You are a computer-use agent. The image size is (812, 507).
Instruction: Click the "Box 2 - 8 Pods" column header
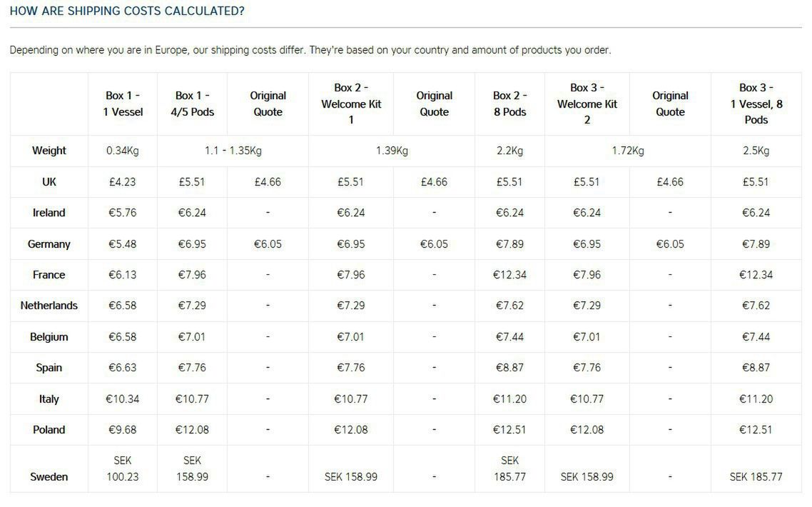tap(509, 104)
